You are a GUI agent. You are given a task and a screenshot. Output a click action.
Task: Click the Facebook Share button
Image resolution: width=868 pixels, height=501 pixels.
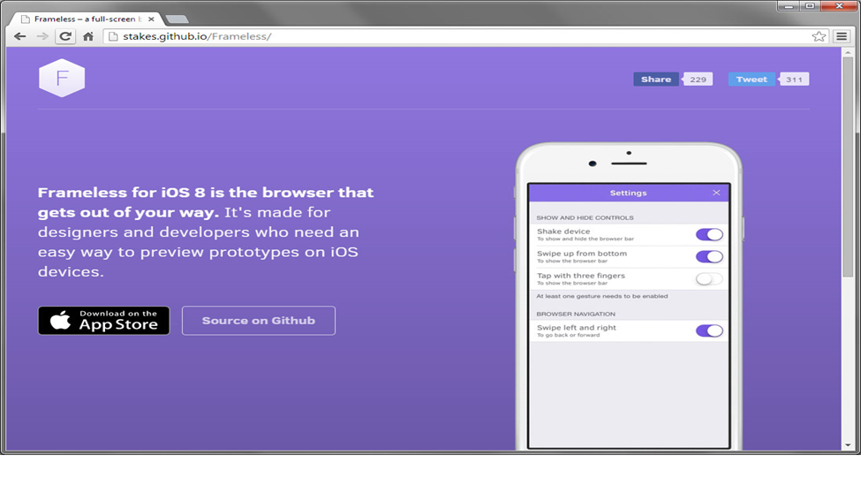click(656, 80)
